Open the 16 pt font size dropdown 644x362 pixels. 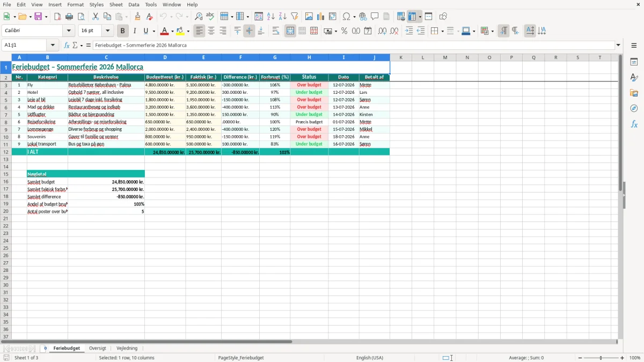tap(107, 31)
